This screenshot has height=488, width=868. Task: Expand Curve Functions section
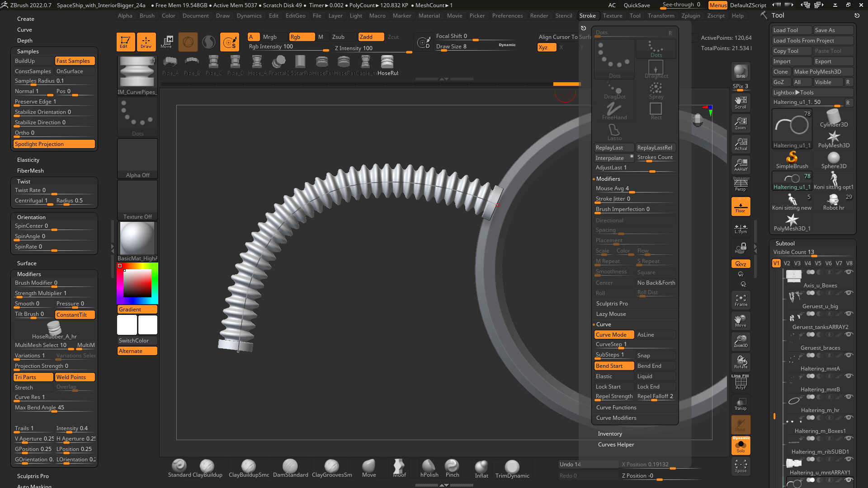click(x=616, y=408)
